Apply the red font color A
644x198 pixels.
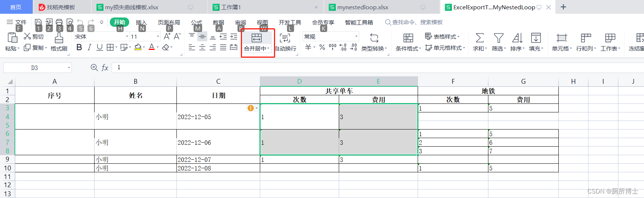152,47
